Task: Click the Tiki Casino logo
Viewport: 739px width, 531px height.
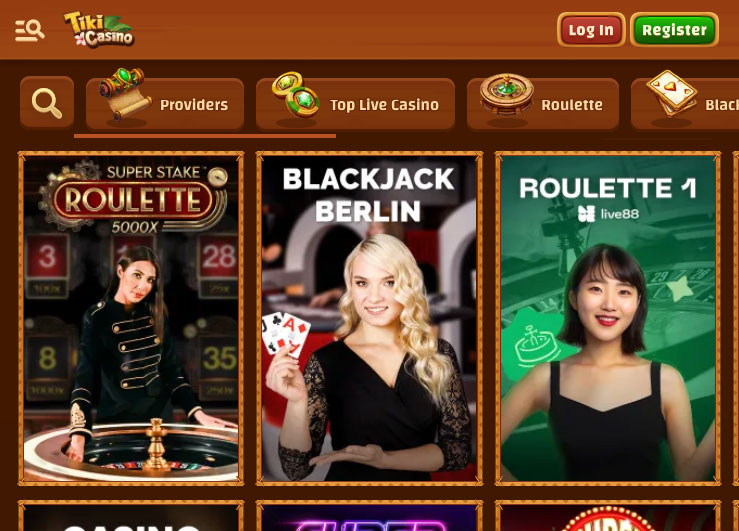Action: (99, 30)
